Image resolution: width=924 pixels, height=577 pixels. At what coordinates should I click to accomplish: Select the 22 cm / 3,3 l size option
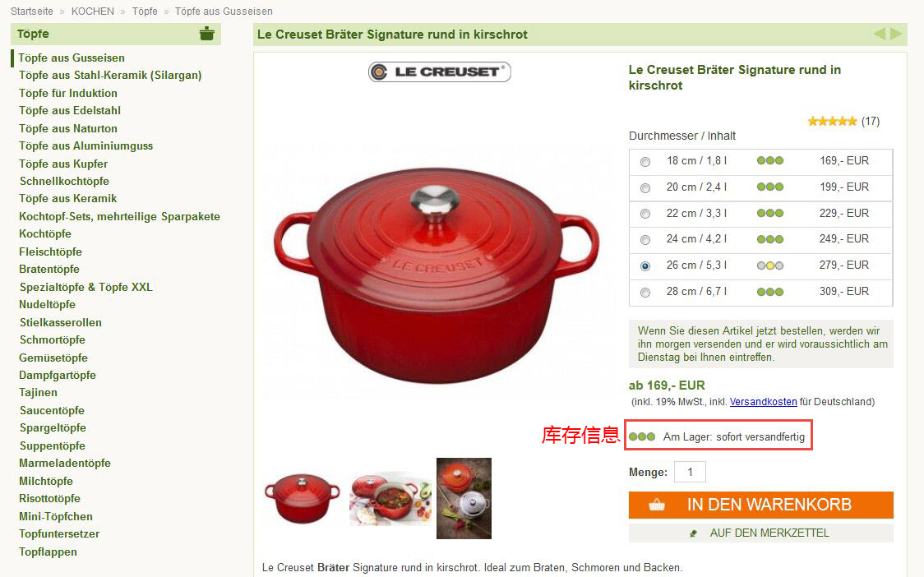tap(645, 214)
